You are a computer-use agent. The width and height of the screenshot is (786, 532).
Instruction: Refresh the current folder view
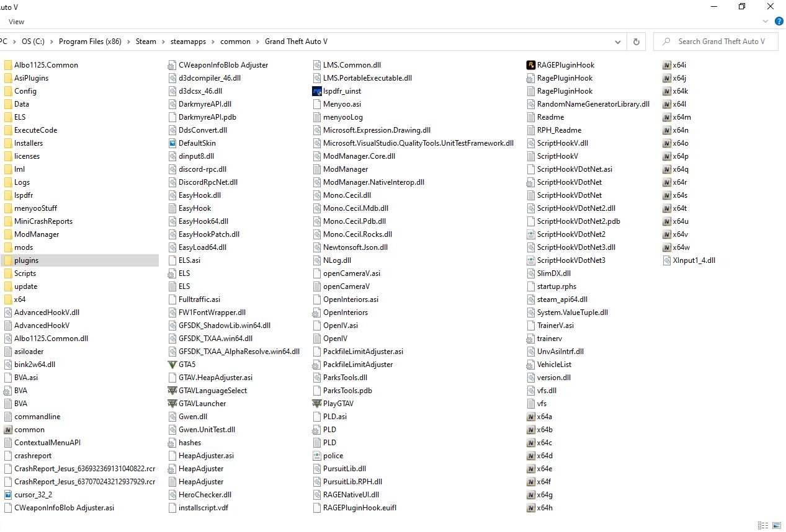636,42
